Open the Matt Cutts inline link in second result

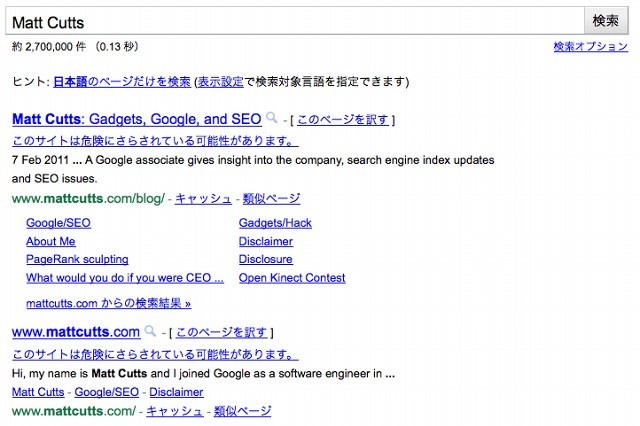click(38, 392)
